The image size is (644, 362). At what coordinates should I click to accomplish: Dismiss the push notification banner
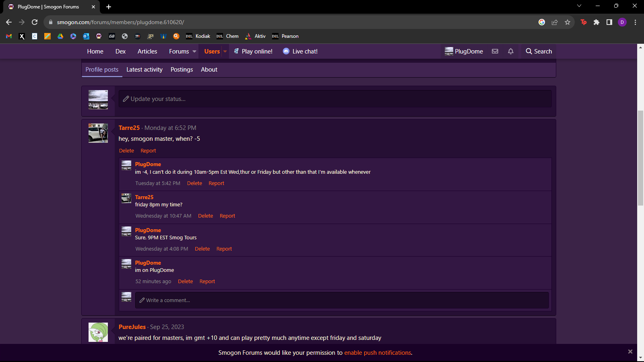click(x=630, y=352)
